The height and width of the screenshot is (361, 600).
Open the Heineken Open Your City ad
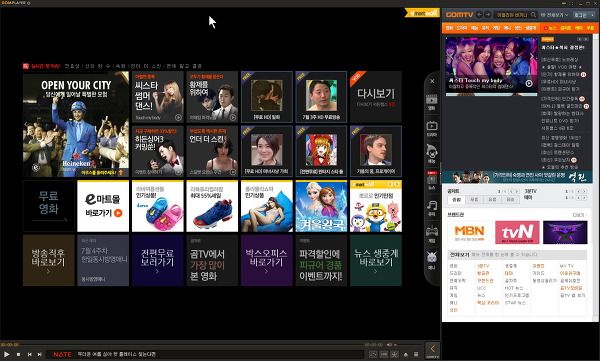(76, 124)
